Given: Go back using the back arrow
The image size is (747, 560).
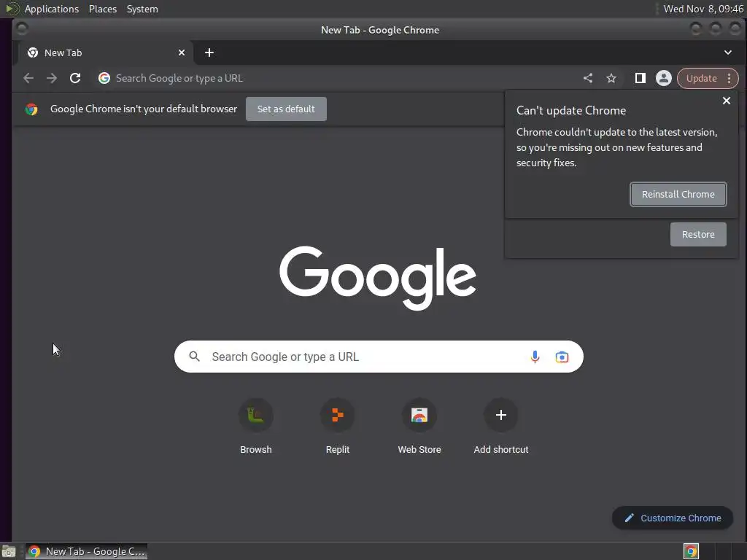Looking at the screenshot, I should pyautogui.click(x=28, y=78).
